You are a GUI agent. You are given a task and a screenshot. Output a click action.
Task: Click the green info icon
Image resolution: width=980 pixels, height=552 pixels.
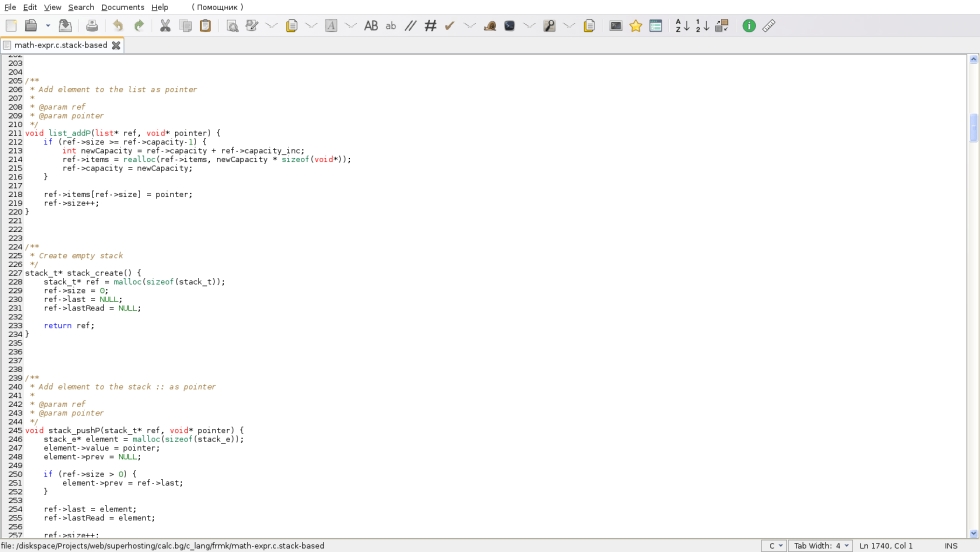tap(749, 26)
